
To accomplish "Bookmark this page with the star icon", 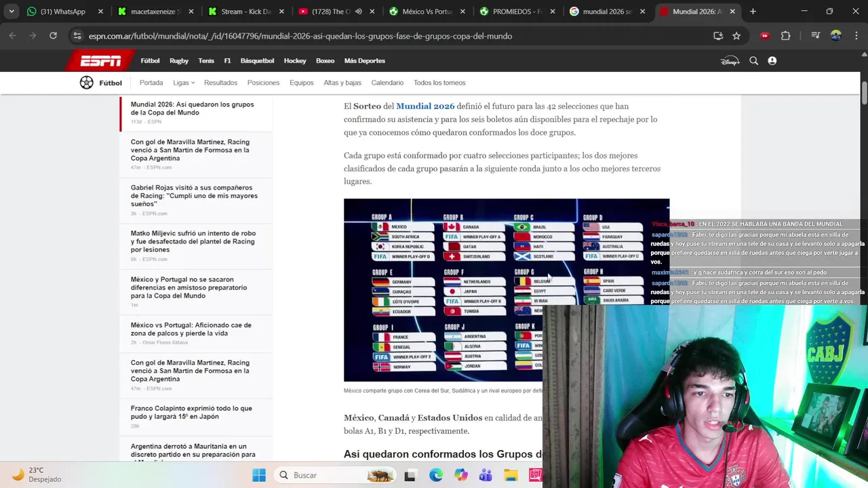I will coord(736,36).
